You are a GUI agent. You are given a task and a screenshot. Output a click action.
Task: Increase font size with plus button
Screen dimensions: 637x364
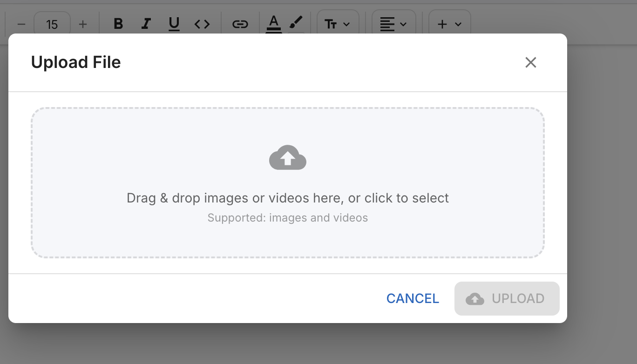83,24
